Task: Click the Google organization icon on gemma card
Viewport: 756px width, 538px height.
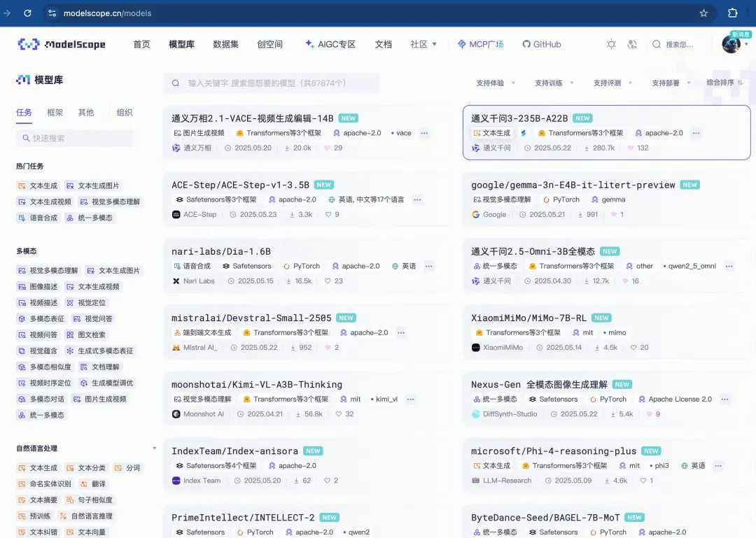Action: [475, 215]
